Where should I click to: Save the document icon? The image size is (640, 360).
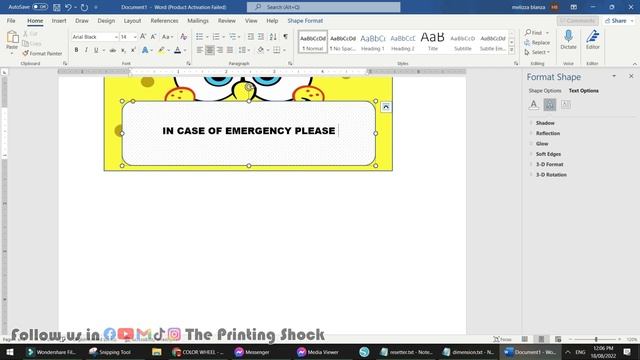[57, 7]
